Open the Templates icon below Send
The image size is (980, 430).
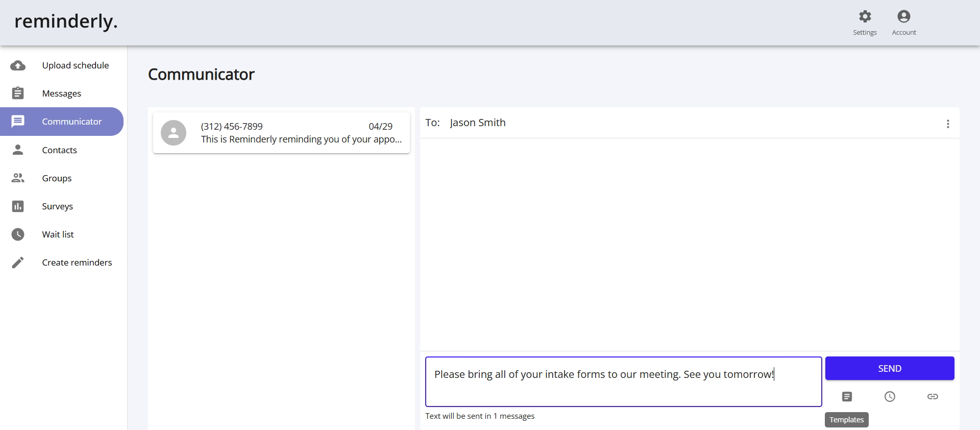click(847, 396)
